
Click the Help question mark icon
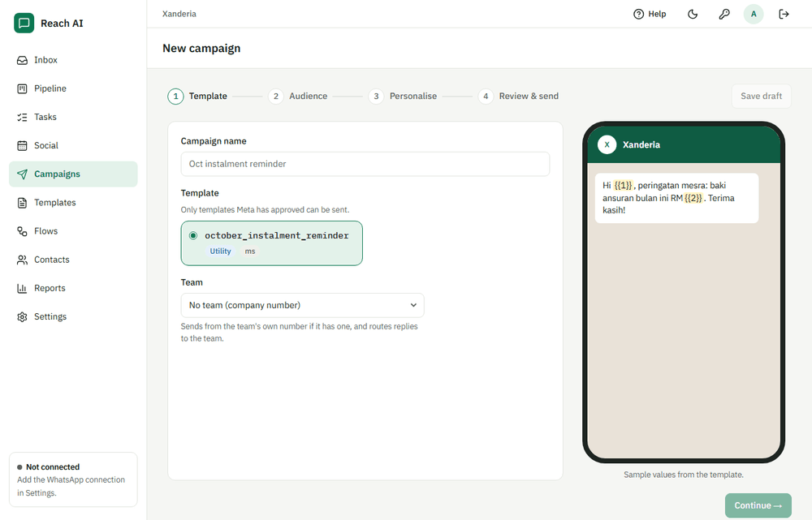[638, 14]
